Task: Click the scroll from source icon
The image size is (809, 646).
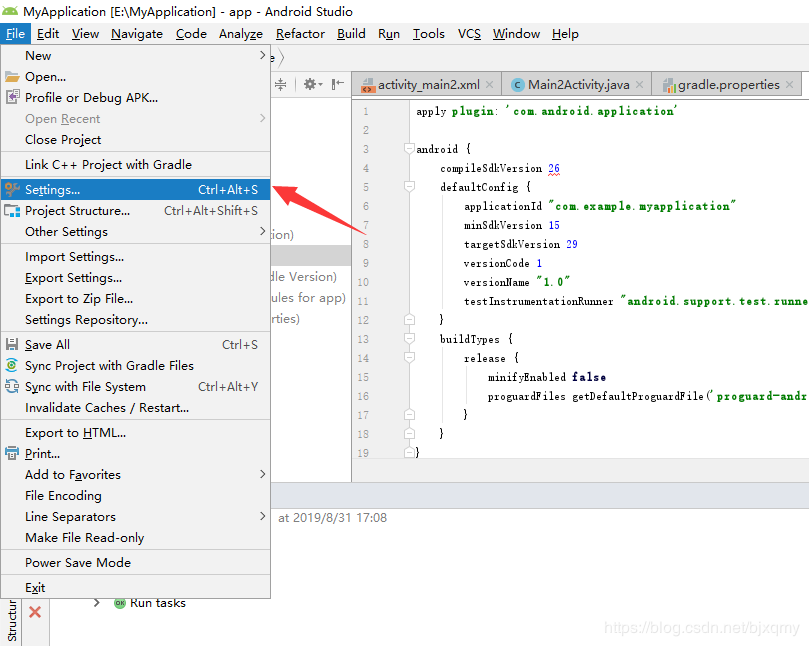Action: click(280, 84)
